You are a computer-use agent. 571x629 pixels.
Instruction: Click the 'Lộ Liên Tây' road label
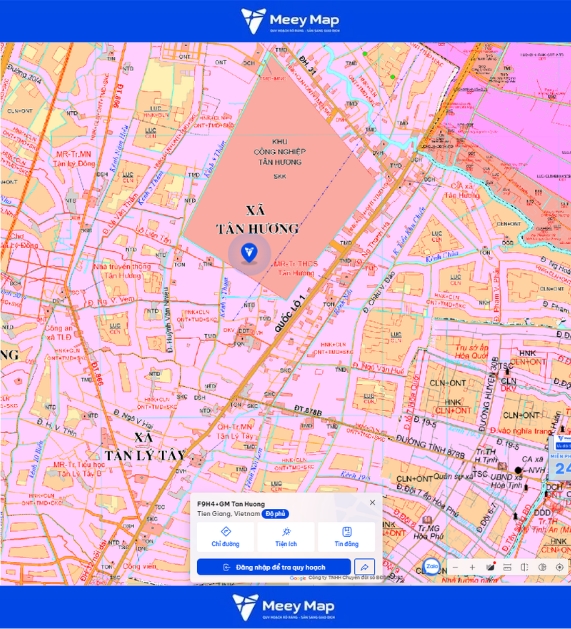(154, 234)
